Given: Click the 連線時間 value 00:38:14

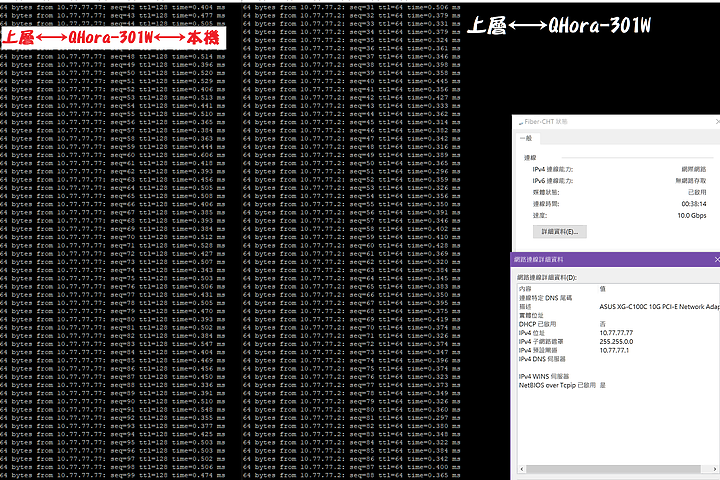Looking at the screenshot, I should tap(694, 204).
